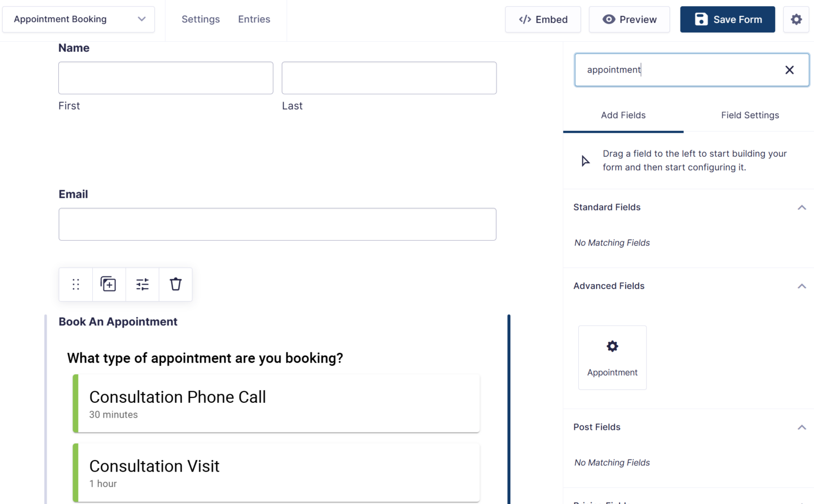Switch to the Entries tab

pos(254,19)
